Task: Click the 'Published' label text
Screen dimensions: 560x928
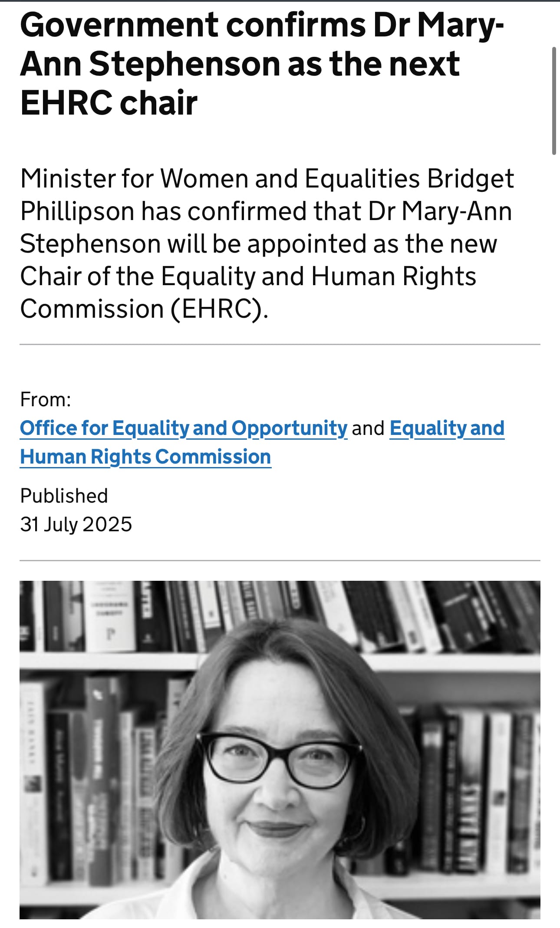Action: click(x=64, y=495)
